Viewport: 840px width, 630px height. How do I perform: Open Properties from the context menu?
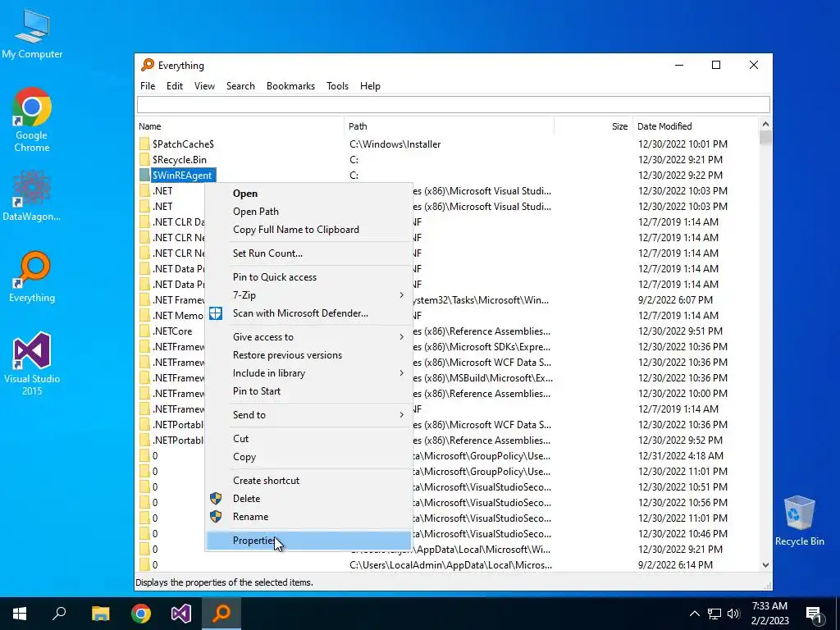coord(308,541)
